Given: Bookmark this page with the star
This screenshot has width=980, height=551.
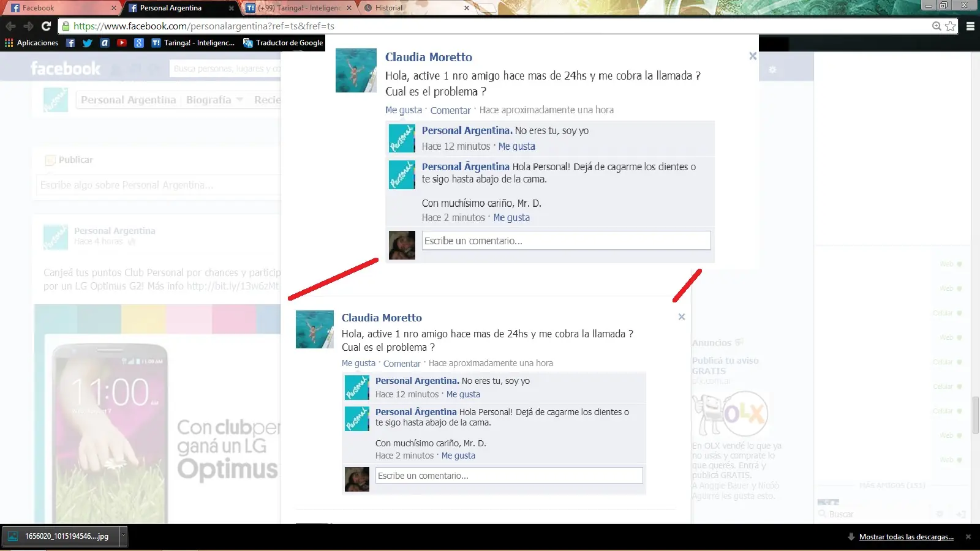Looking at the screenshot, I should [x=950, y=26].
